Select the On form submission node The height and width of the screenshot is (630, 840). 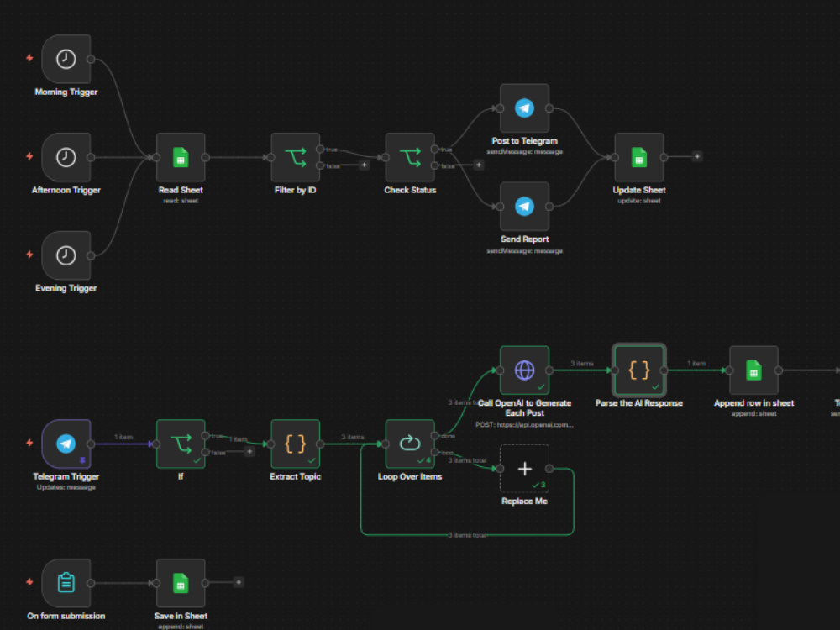click(66, 583)
